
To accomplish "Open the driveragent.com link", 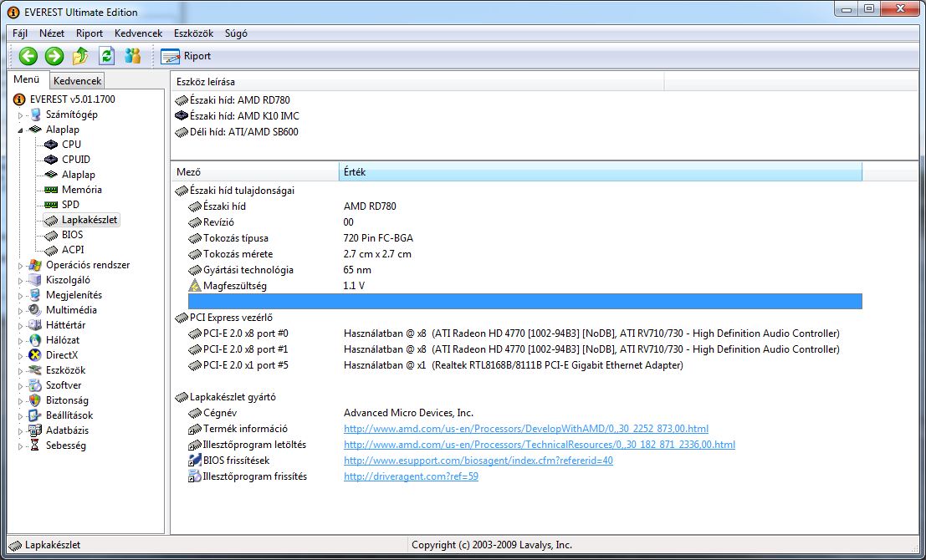I will [411, 476].
